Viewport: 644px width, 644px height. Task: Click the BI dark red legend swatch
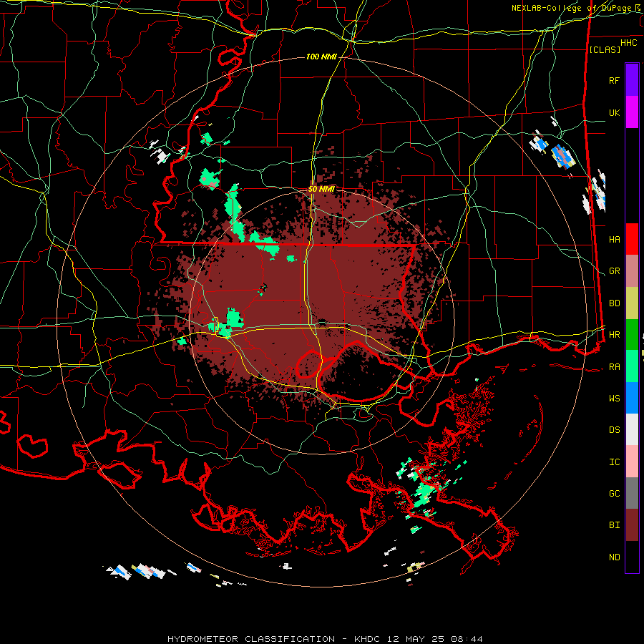coord(632,525)
